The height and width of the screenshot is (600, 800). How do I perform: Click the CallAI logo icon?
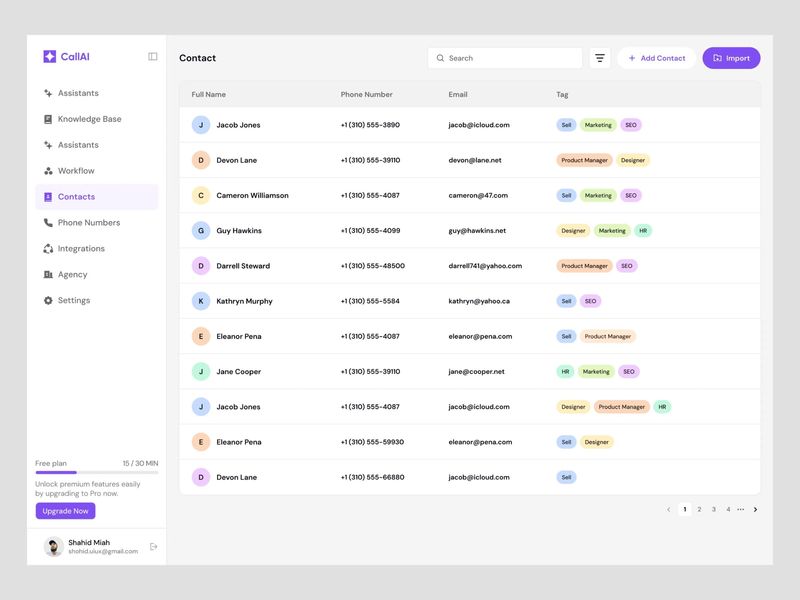pyautogui.click(x=49, y=57)
